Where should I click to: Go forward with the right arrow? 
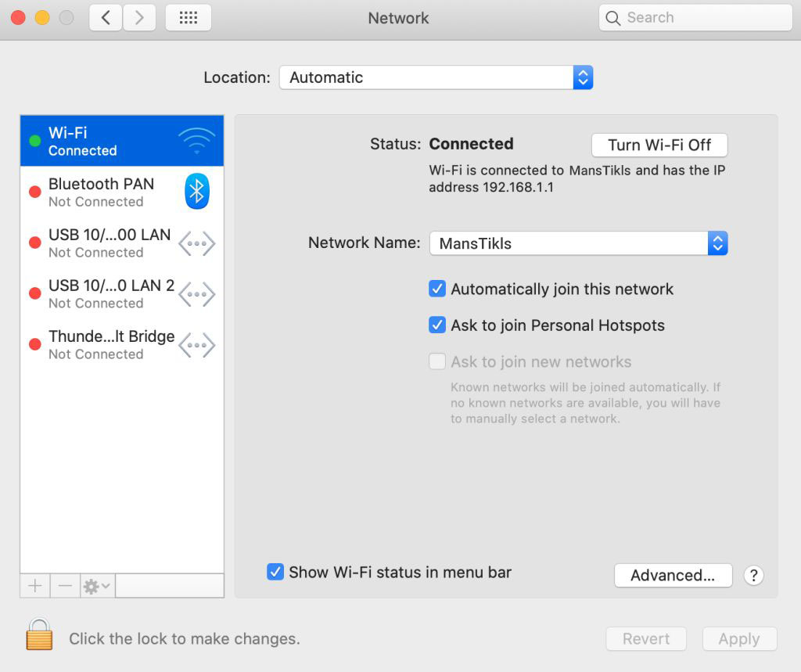click(x=139, y=18)
